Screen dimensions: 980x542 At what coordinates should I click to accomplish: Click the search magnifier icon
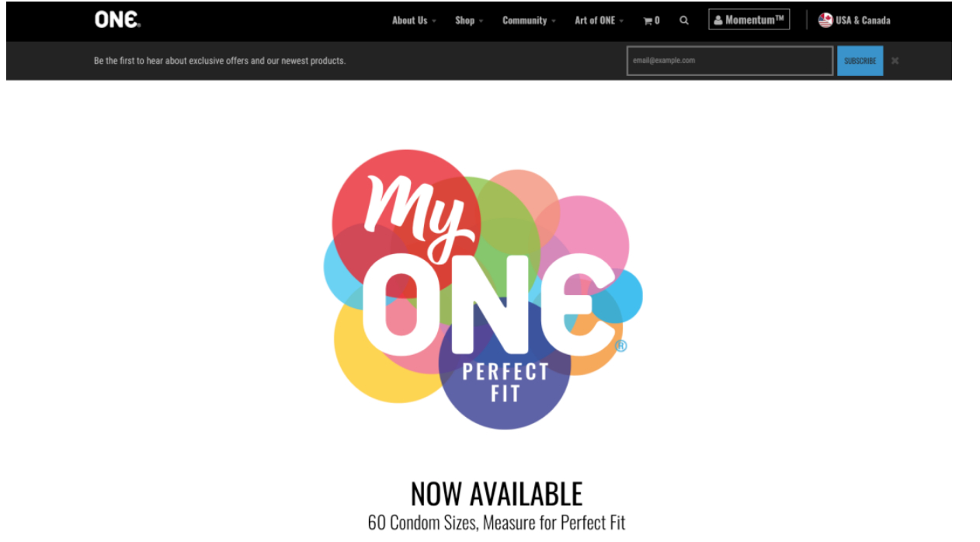click(x=684, y=21)
